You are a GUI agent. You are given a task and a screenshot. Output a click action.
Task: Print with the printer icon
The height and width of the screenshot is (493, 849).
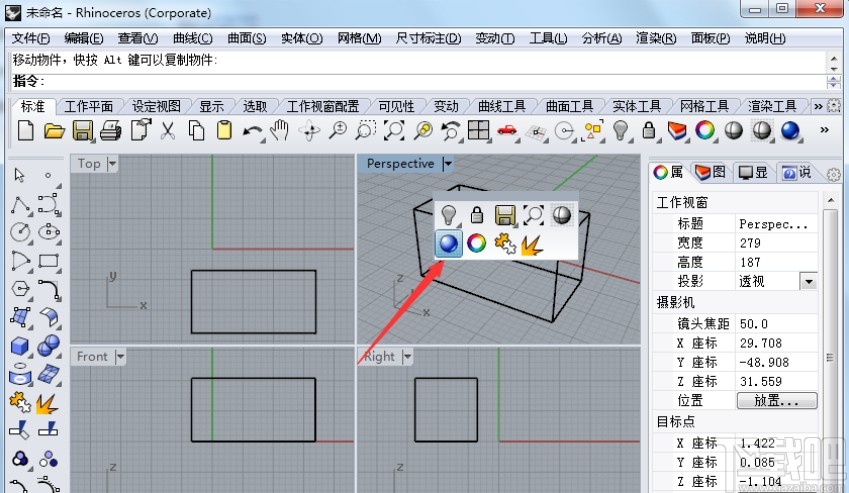(x=110, y=130)
